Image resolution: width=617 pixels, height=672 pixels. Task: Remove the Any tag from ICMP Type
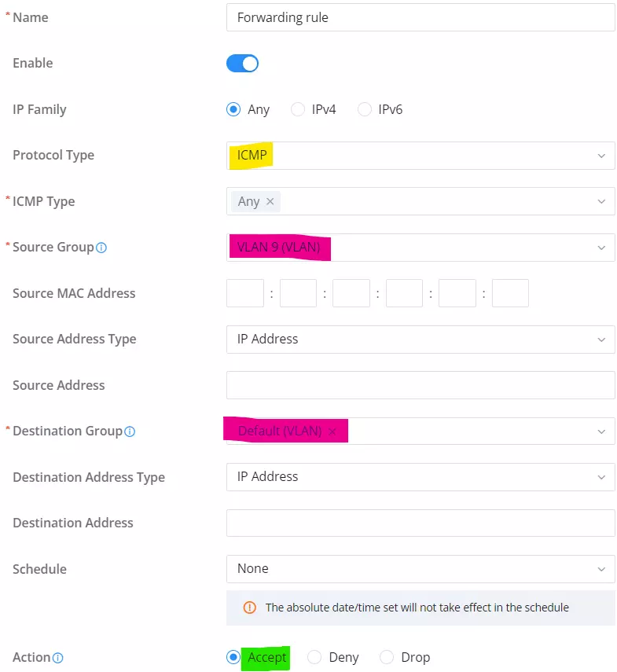tap(270, 201)
